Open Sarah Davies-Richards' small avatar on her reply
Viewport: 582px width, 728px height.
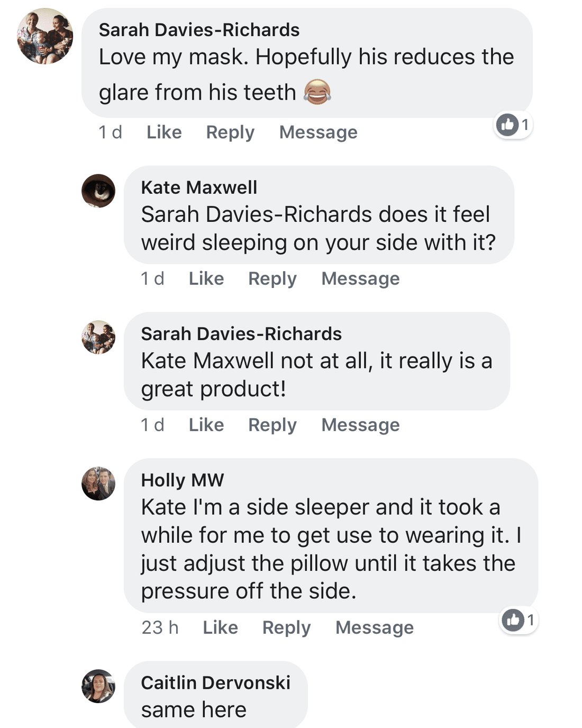point(98,337)
